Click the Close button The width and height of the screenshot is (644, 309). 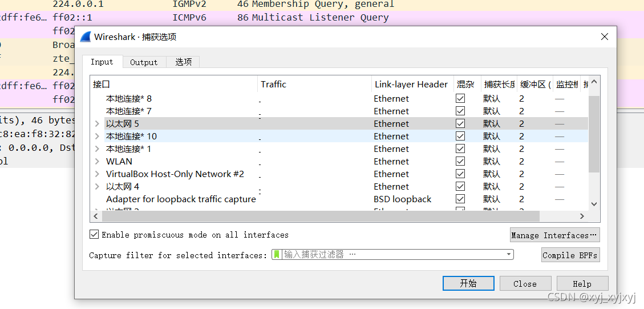[x=525, y=283]
